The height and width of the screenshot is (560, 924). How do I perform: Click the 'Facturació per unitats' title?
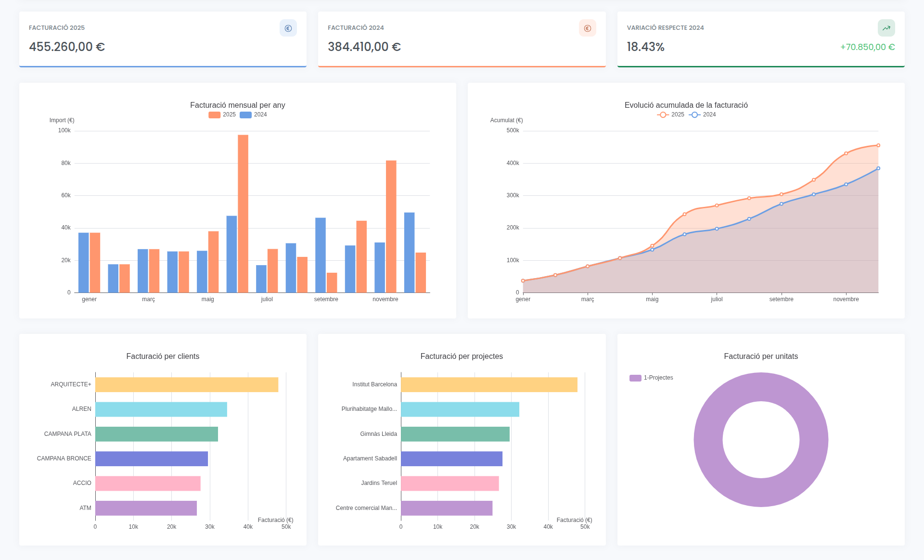tap(761, 356)
